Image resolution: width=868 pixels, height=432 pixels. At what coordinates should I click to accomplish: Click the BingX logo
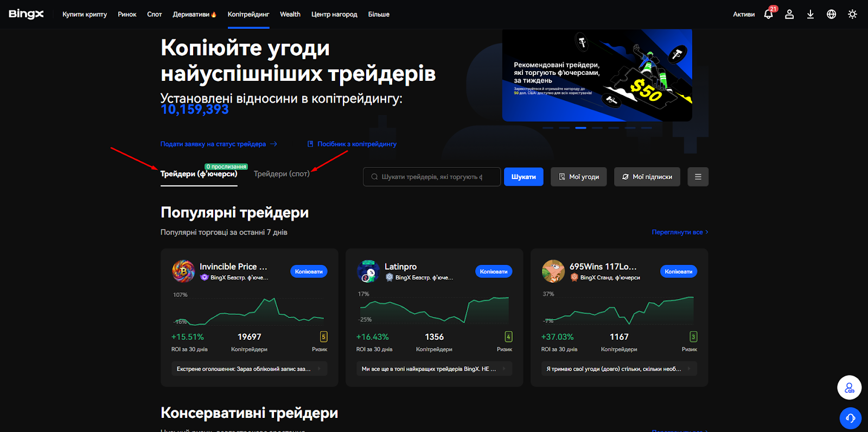[x=26, y=14]
